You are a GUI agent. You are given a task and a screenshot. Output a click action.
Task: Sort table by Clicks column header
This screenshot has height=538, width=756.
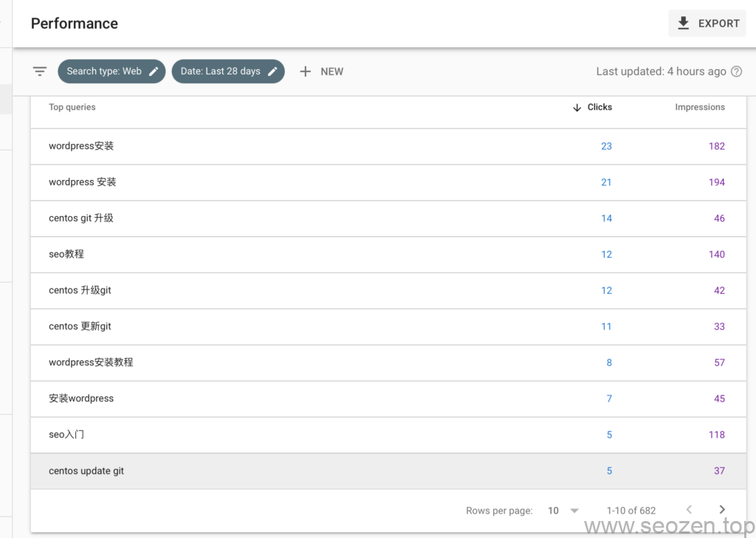click(599, 108)
